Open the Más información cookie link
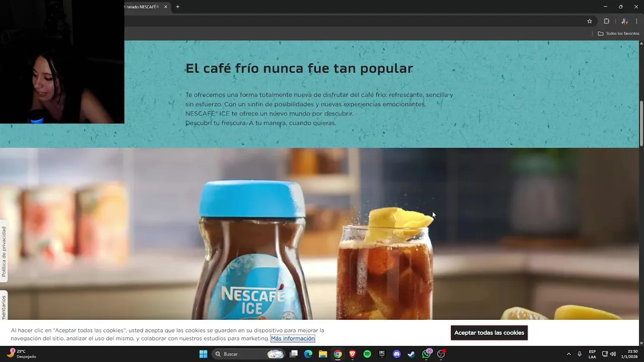Image resolution: width=644 pixels, height=362 pixels. 293,338
